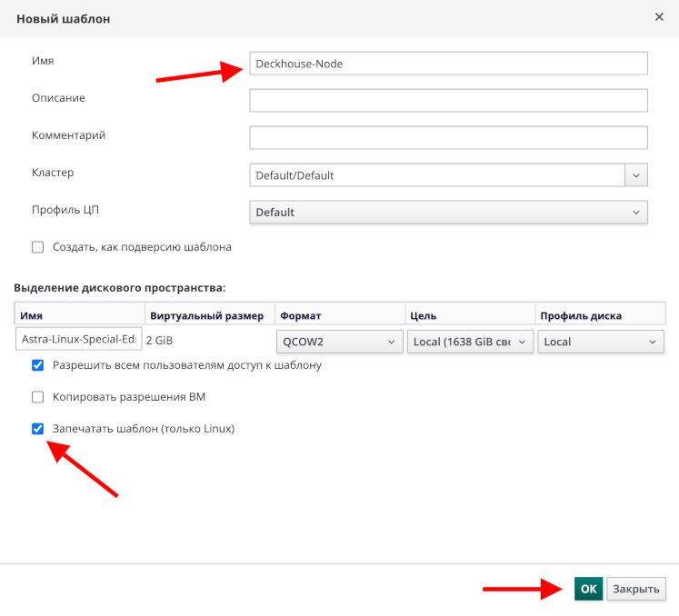Focus the Описание text field
Viewport: 679px width, 616px height.
pyautogui.click(x=447, y=100)
